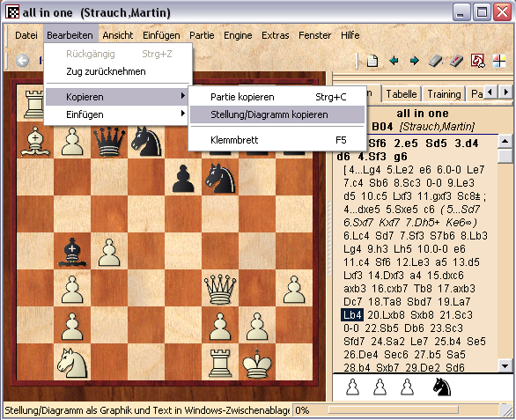Select the black queen on c7
The height and width of the screenshot is (420, 516).
tap(109, 141)
